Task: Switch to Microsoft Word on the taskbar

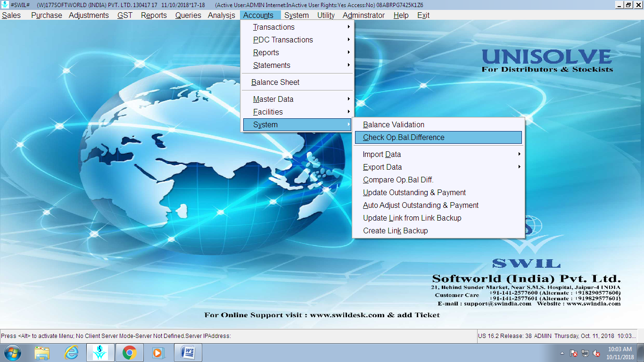Action: (188, 353)
